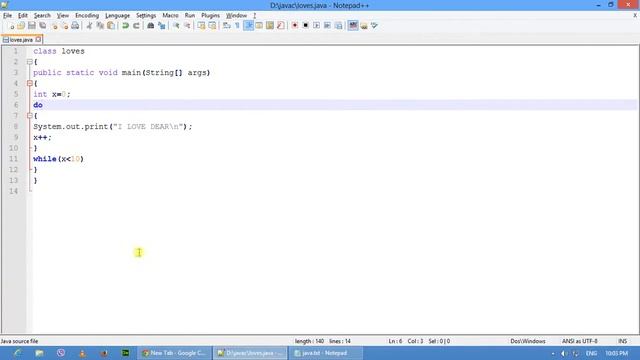Screen dimensions: 640x360
Task: Click line number 14 in the margin
Action: click(13, 191)
